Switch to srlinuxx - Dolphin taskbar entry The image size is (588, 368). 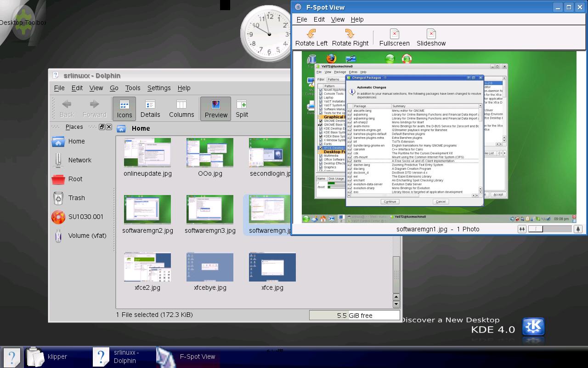coord(117,356)
